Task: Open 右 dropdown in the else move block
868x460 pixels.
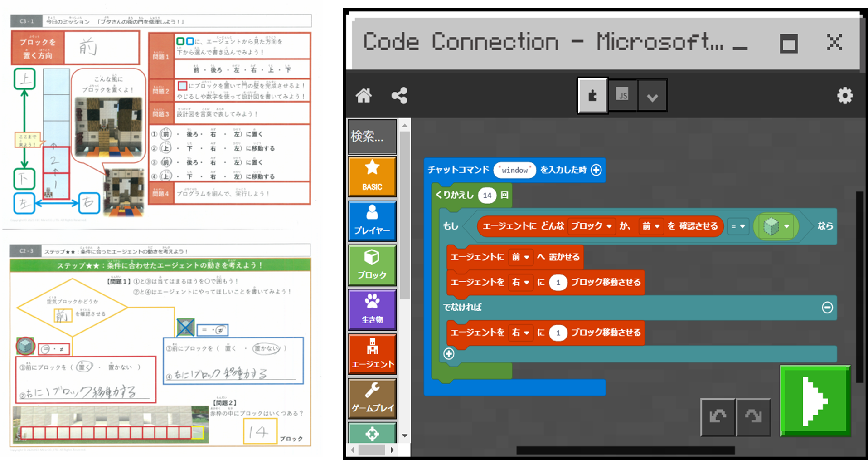Action: [x=520, y=333]
